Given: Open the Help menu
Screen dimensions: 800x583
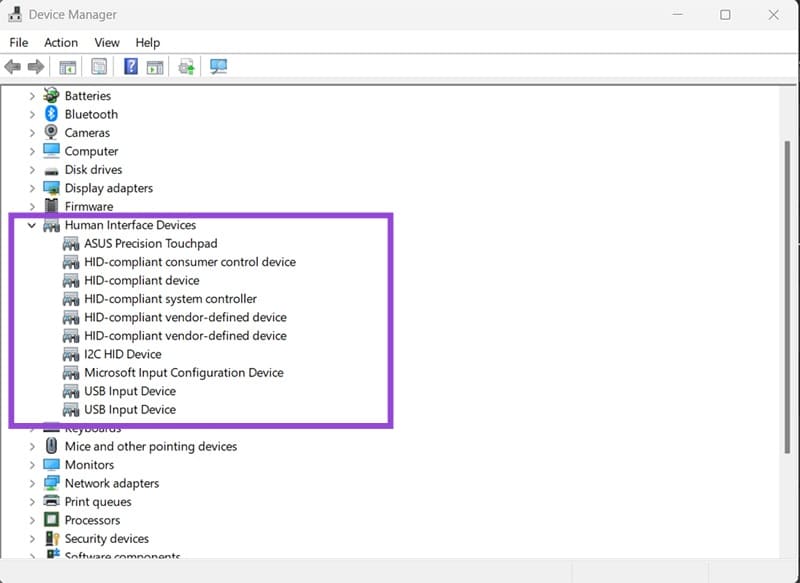Looking at the screenshot, I should [147, 42].
